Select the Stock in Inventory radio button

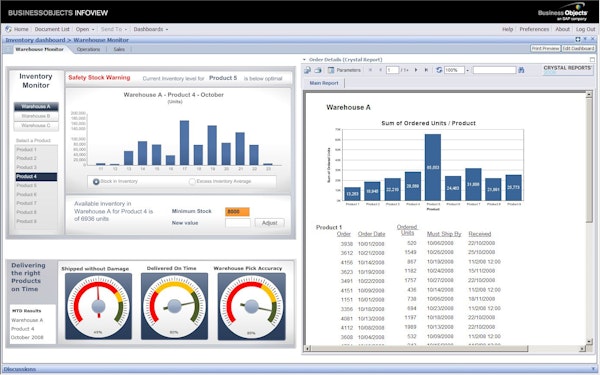click(x=96, y=181)
